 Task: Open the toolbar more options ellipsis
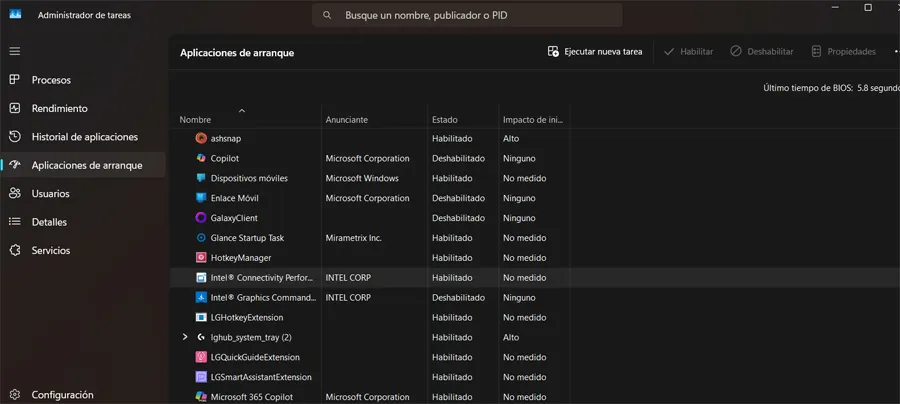tap(895, 51)
